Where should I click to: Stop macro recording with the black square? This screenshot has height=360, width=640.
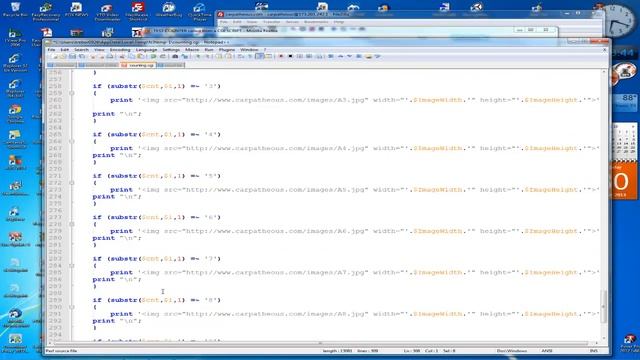(x=290, y=56)
